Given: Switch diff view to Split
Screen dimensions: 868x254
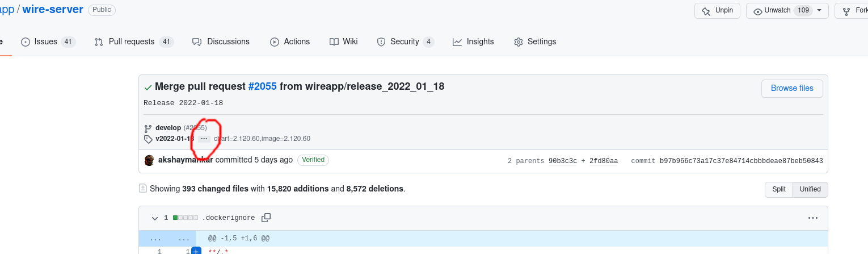Looking at the screenshot, I should click(x=779, y=189).
